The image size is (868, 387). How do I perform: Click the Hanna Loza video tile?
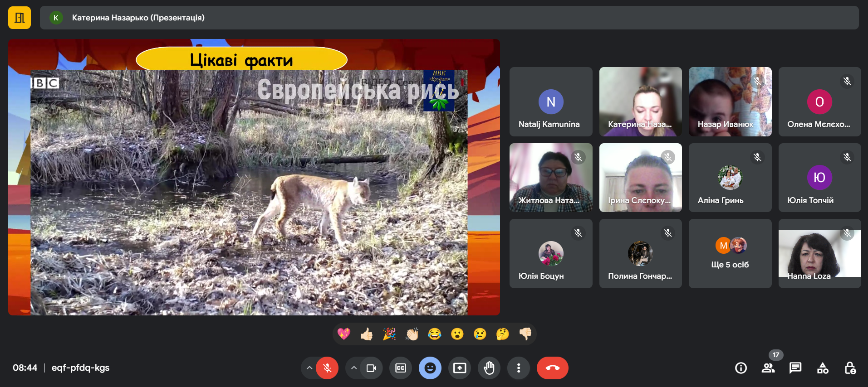pyautogui.click(x=819, y=254)
